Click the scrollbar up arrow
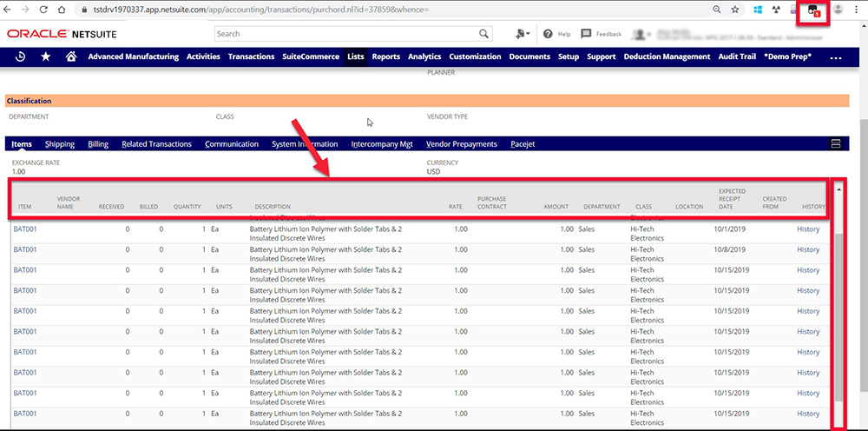Screen dimensions: 868x431 (x=838, y=189)
